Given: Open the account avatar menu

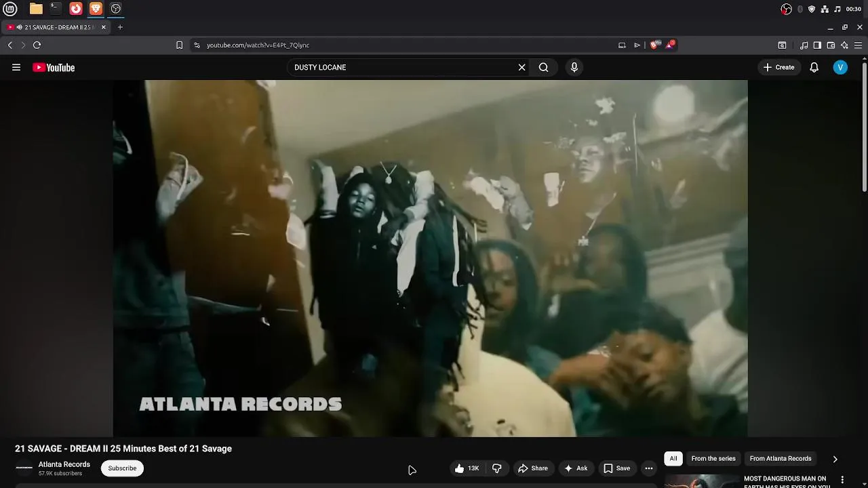Looking at the screenshot, I should point(840,67).
